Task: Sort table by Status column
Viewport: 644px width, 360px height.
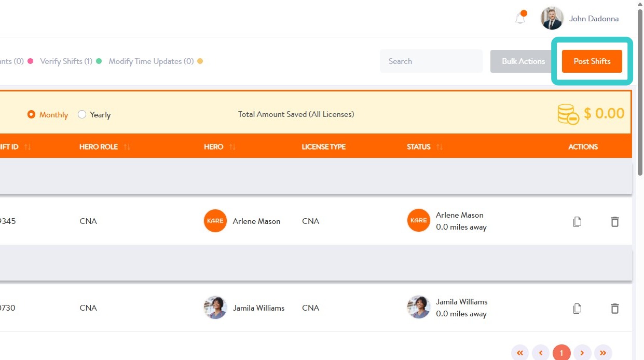Action: [440, 147]
